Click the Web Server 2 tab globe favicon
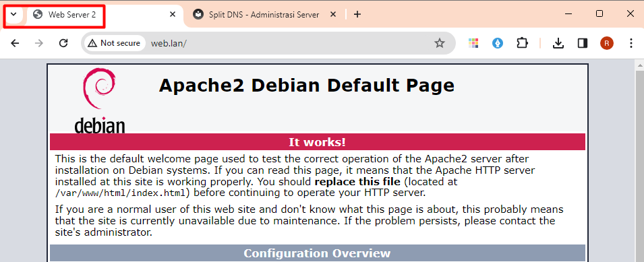 pos(38,14)
